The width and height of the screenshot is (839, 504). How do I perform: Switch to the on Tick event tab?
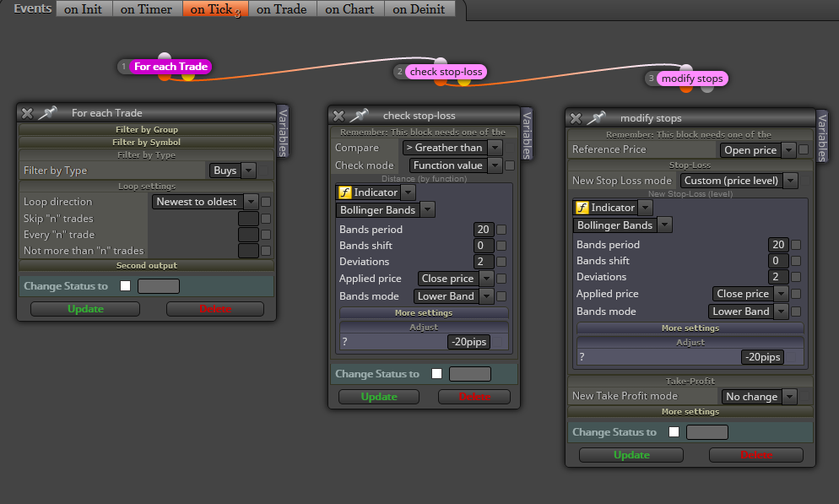click(215, 9)
